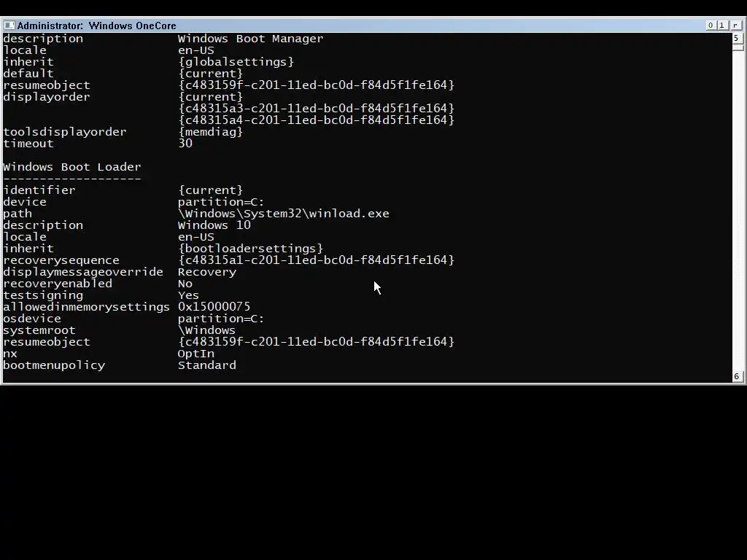The height and width of the screenshot is (560, 747).
Task: Select GUID starting with c48315a4
Action: pos(317,120)
